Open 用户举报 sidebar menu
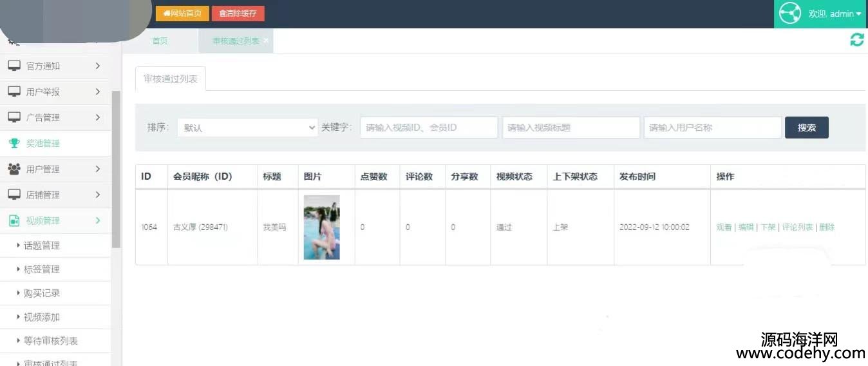Viewport: 868px width, 366px height. (55, 91)
